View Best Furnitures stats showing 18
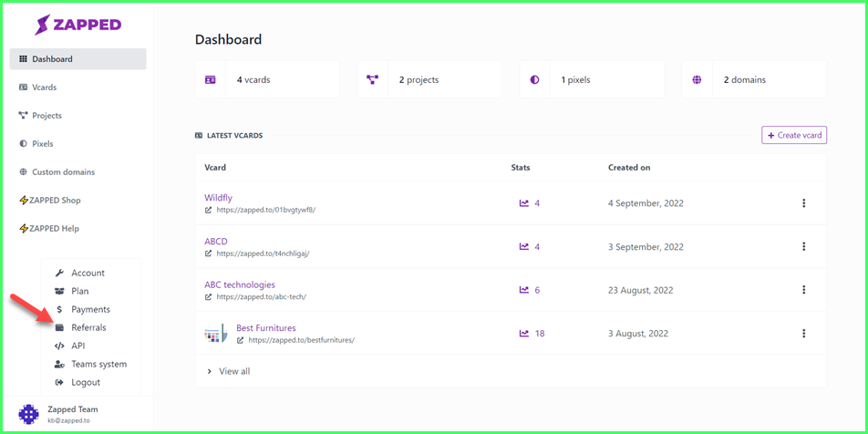 coord(532,334)
